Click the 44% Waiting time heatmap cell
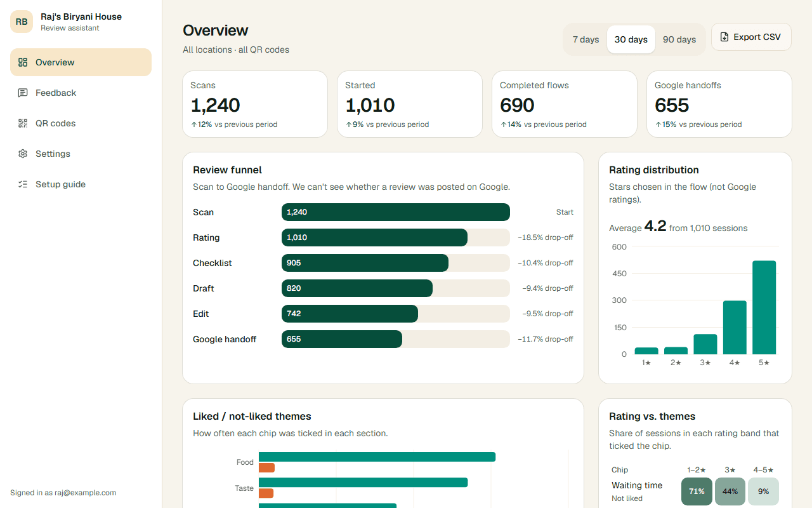This screenshot has width=812, height=508. tap(730, 491)
